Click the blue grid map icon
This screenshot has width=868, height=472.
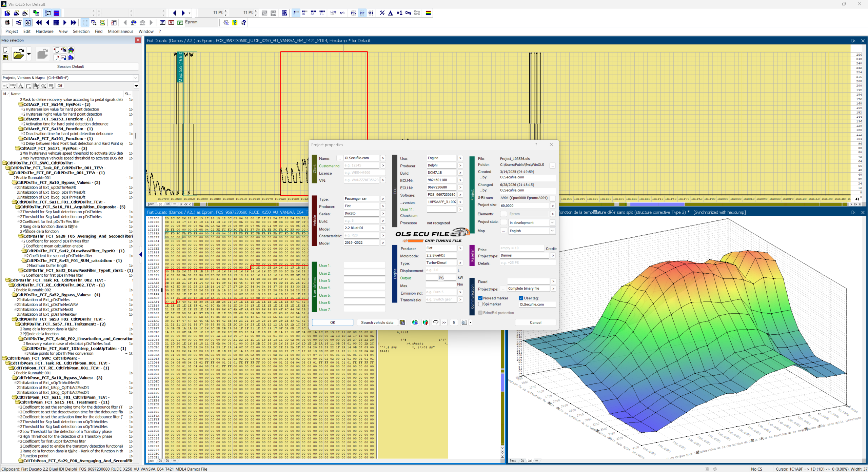pos(56,22)
